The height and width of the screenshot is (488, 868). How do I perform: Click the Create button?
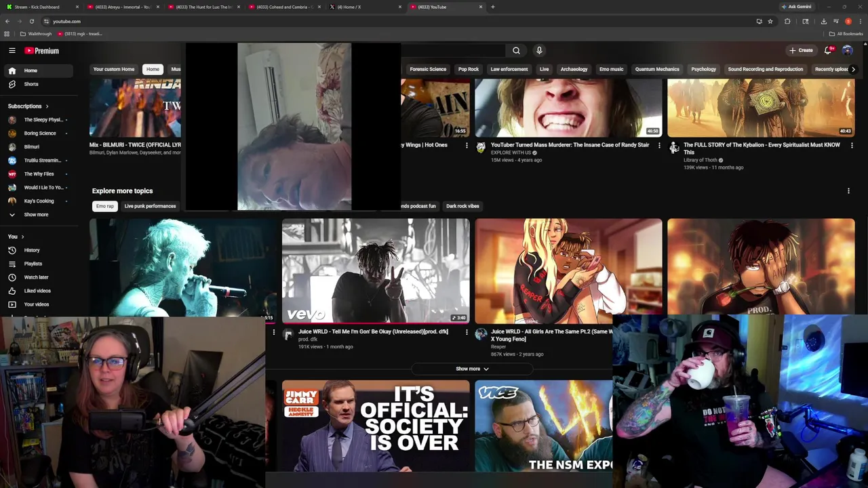coord(801,50)
